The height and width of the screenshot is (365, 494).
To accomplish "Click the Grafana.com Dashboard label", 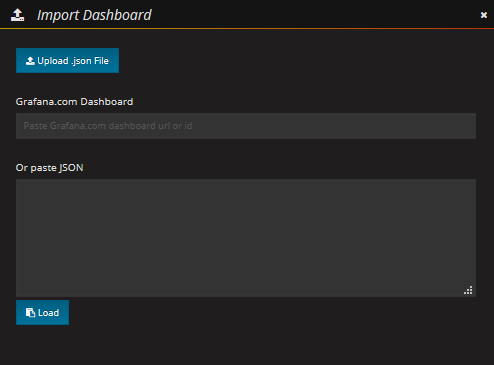I will (x=74, y=102).
